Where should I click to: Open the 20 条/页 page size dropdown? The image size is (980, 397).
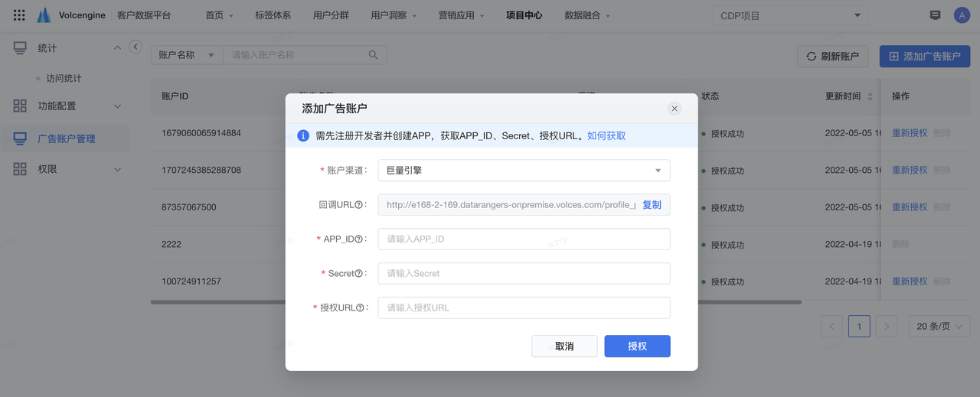pos(939,327)
